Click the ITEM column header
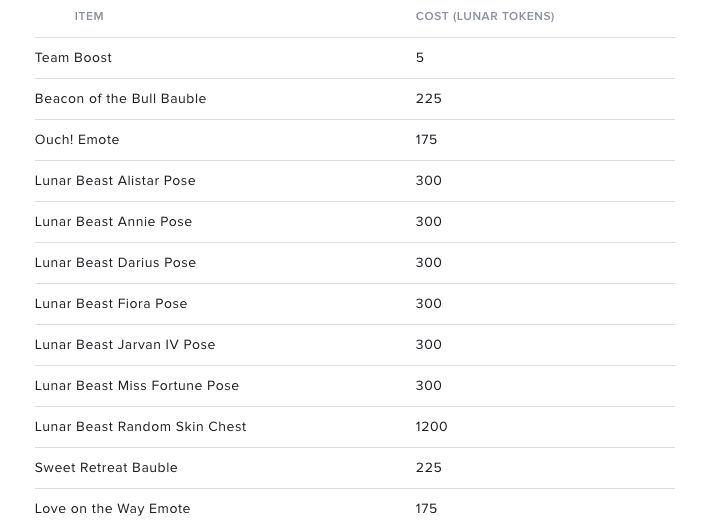This screenshot has width=726, height=524. tap(89, 16)
